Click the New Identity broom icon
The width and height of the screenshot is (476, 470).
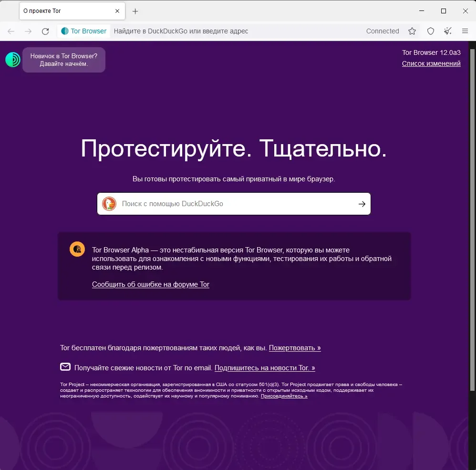(448, 31)
